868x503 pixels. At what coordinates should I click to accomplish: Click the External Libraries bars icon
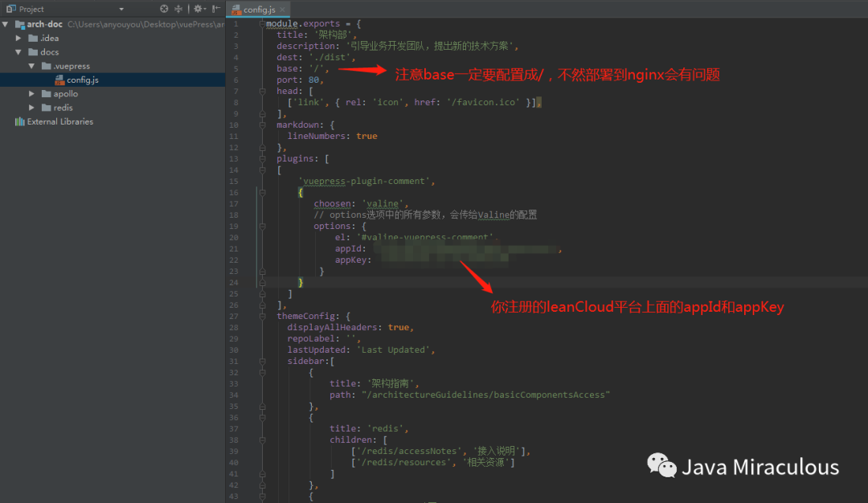point(19,122)
